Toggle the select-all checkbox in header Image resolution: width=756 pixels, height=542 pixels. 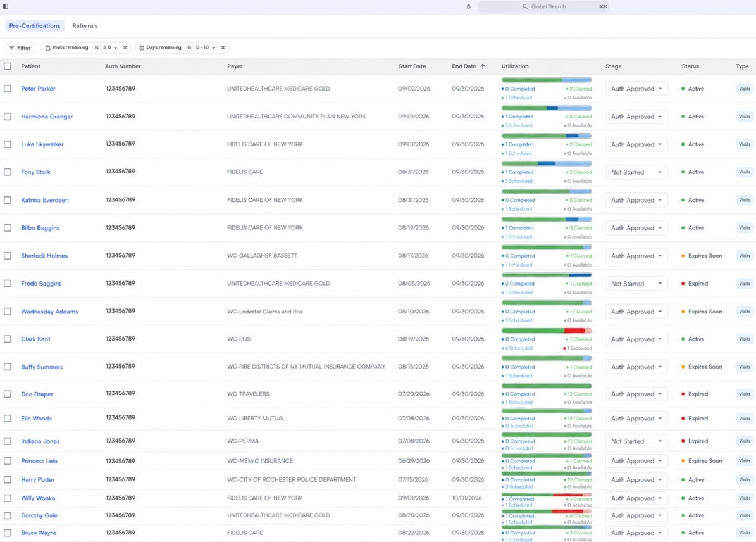click(x=8, y=66)
